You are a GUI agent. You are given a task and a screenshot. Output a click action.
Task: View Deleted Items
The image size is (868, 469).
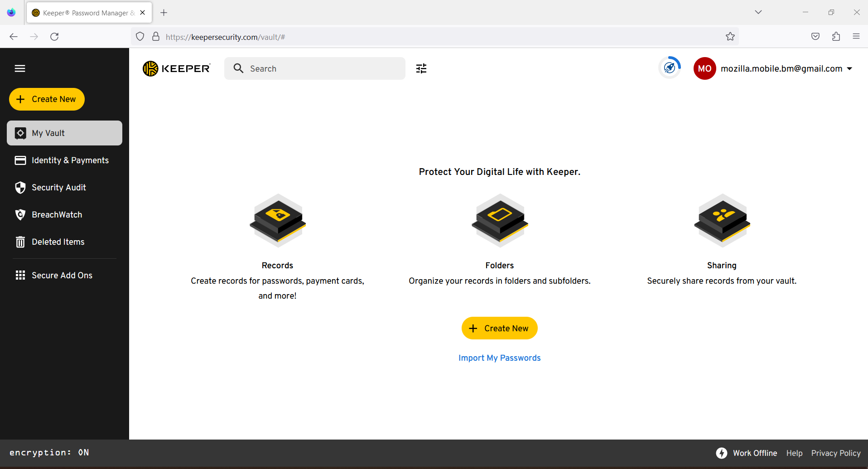pyautogui.click(x=58, y=242)
